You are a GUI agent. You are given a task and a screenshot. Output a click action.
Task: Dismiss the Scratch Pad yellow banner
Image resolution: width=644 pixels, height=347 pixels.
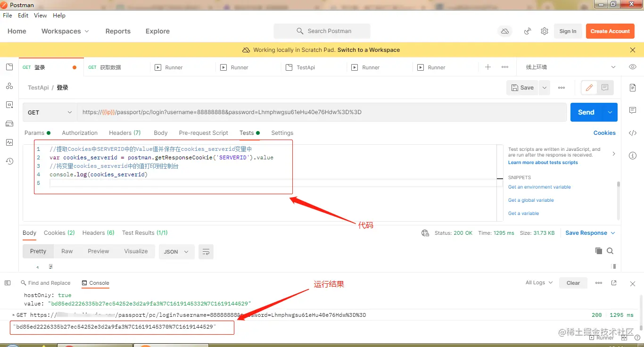click(633, 50)
